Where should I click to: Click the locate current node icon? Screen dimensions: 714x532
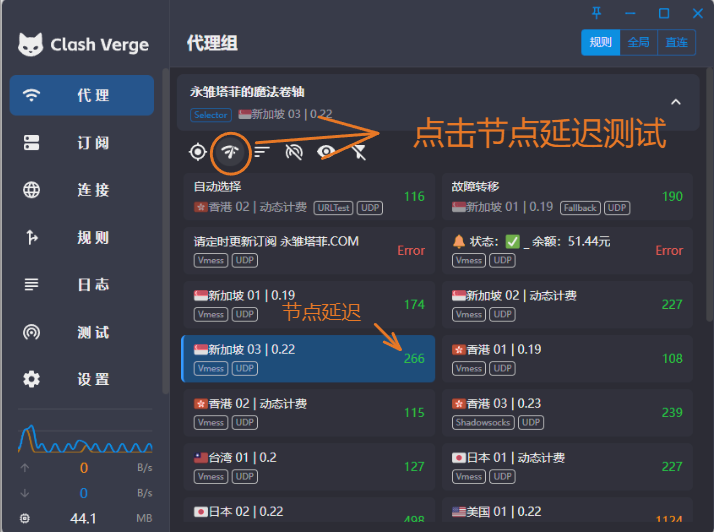(x=198, y=152)
